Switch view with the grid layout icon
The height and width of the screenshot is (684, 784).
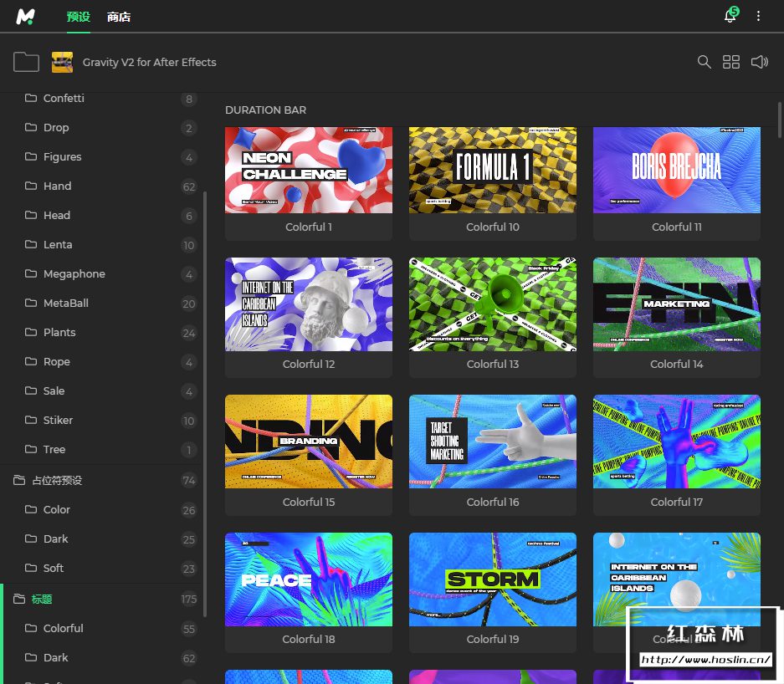point(731,62)
